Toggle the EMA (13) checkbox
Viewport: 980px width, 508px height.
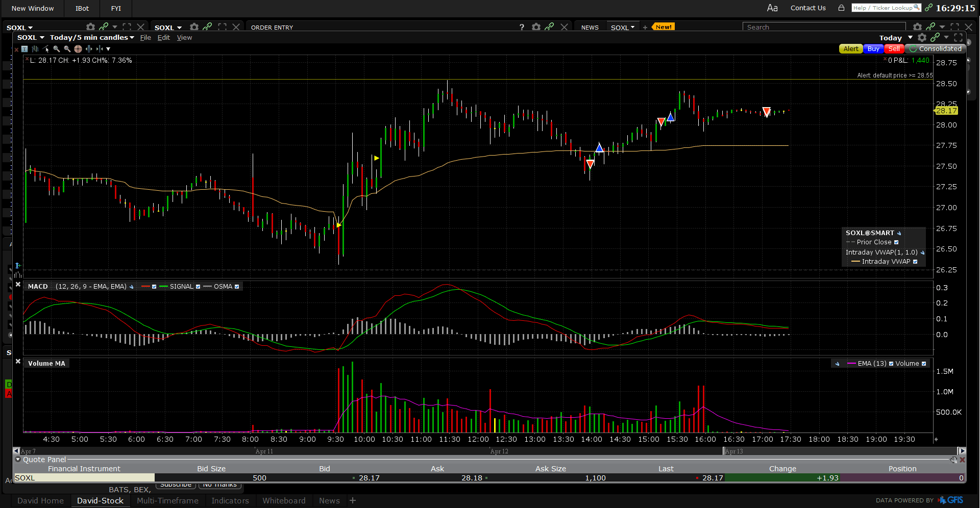point(891,364)
